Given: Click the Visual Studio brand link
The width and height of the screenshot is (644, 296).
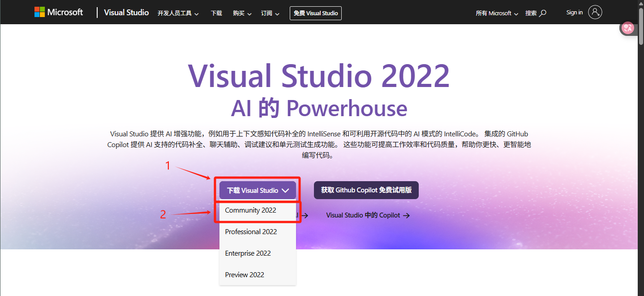Looking at the screenshot, I should [x=126, y=12].
